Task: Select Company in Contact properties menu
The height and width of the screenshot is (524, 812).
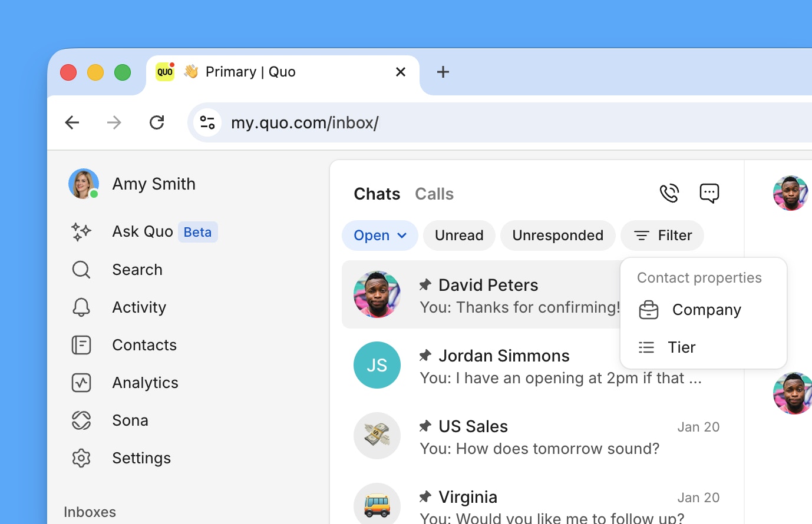Action: click(704, 310)
